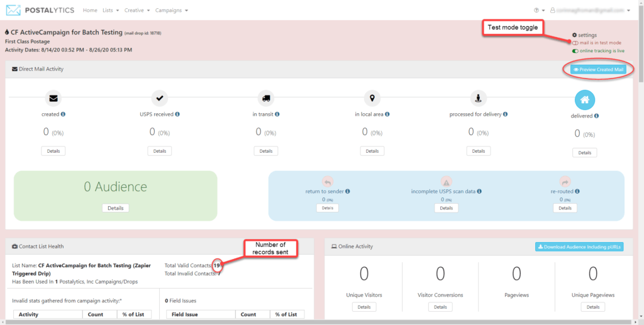Open Details under delivered
The image size is (644, 325).
pyautogui.click(x=585, y=153)
